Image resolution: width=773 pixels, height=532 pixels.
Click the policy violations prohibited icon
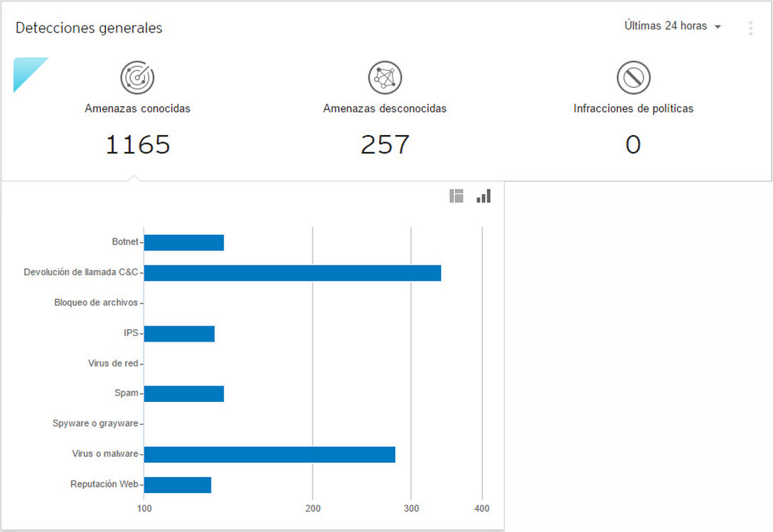[x=633, y=77]
